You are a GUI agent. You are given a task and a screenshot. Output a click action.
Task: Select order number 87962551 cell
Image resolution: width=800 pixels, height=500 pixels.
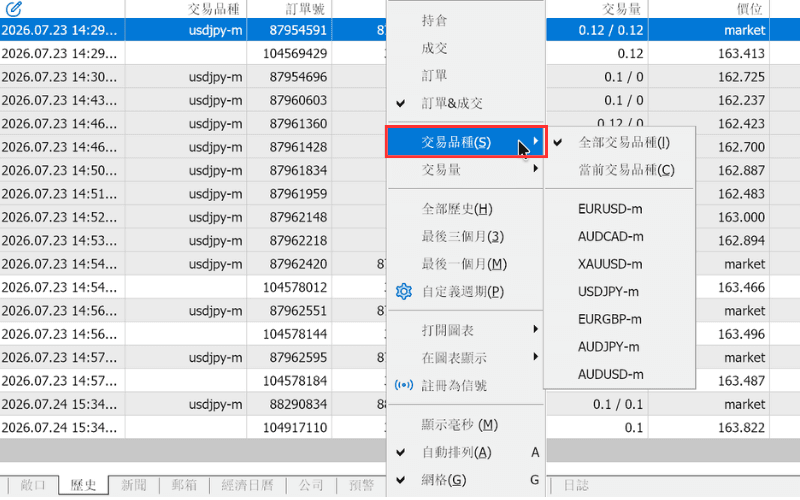click(298, 311)
